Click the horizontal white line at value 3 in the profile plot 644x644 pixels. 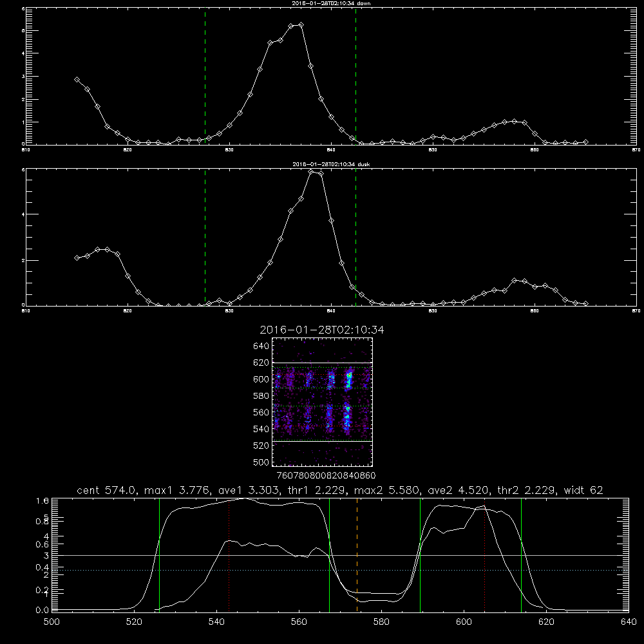pos(340,555)
